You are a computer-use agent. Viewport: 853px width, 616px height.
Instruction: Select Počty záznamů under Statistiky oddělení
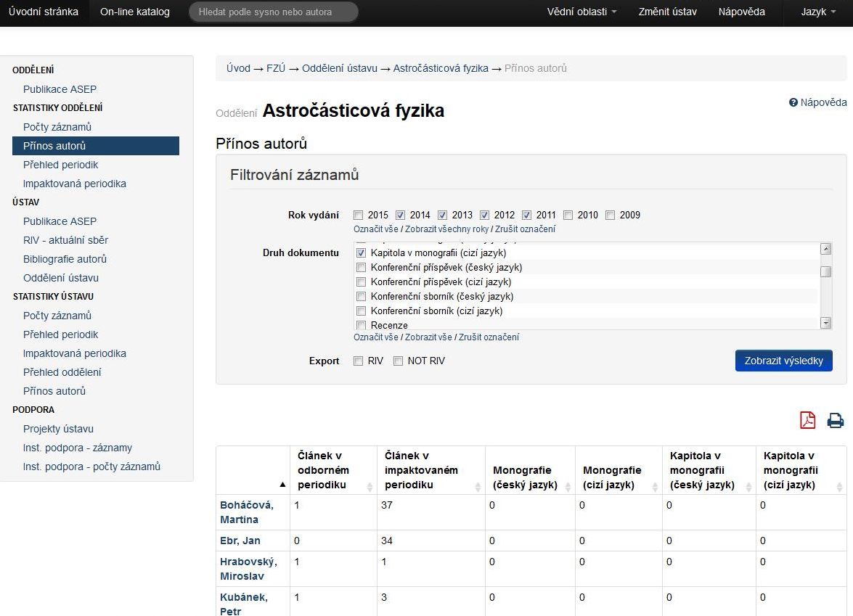click(57, 127)
